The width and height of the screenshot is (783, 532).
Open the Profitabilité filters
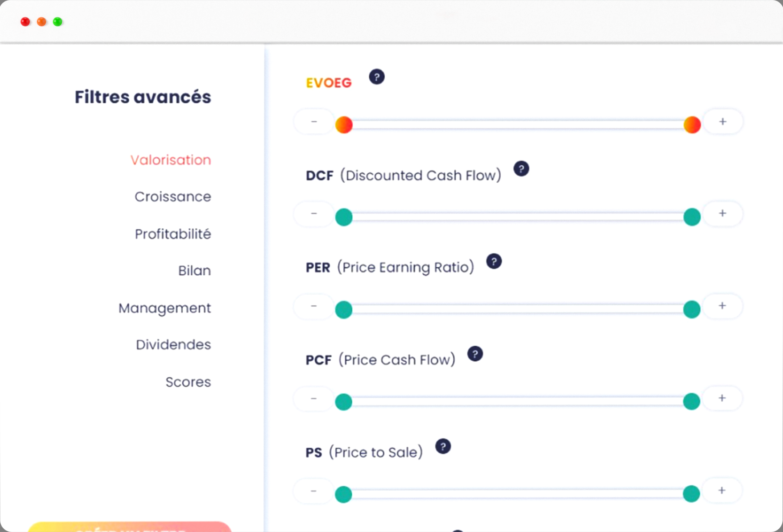(x=173, y=234)
